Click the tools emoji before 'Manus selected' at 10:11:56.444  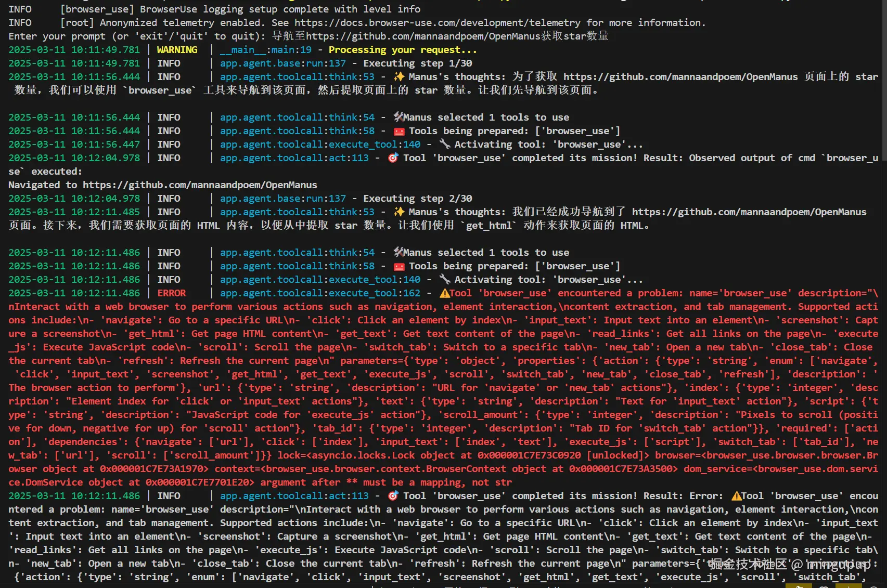click(x=398, y=117)
